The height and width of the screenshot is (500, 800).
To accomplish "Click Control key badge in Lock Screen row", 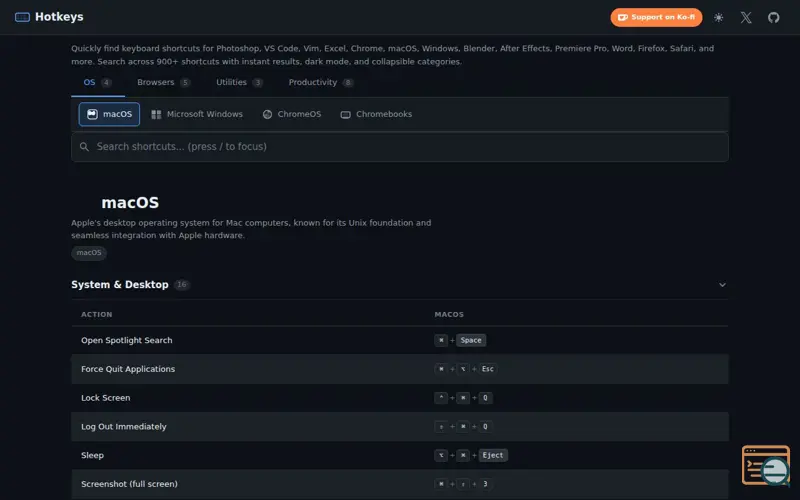I will click(x=441, y=398).
